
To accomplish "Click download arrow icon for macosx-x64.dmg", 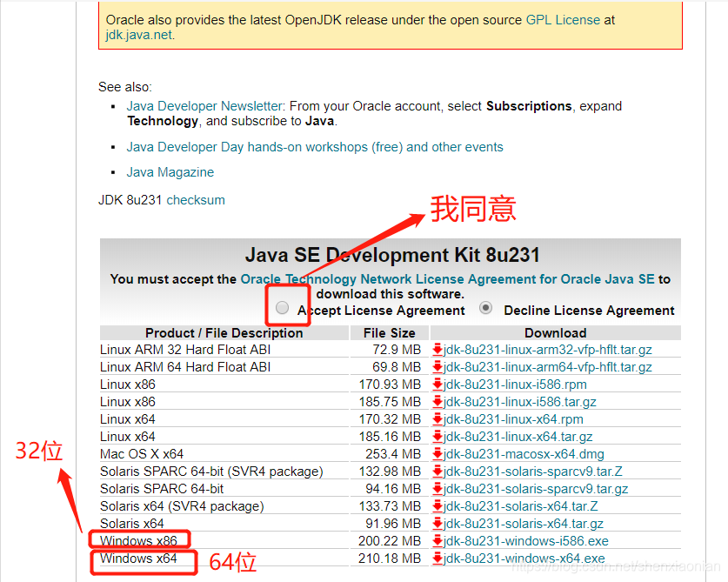I will tap(437, 454).
